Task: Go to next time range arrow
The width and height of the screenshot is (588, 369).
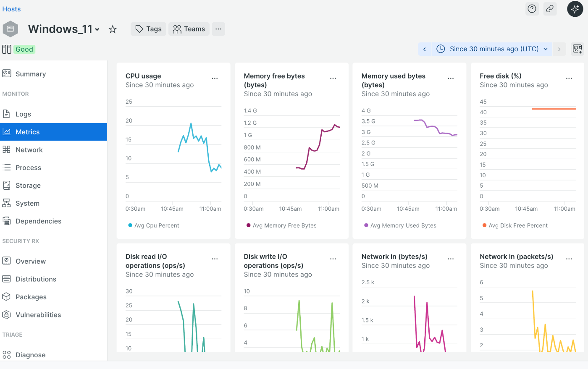Action: click(x=559, y=49)
